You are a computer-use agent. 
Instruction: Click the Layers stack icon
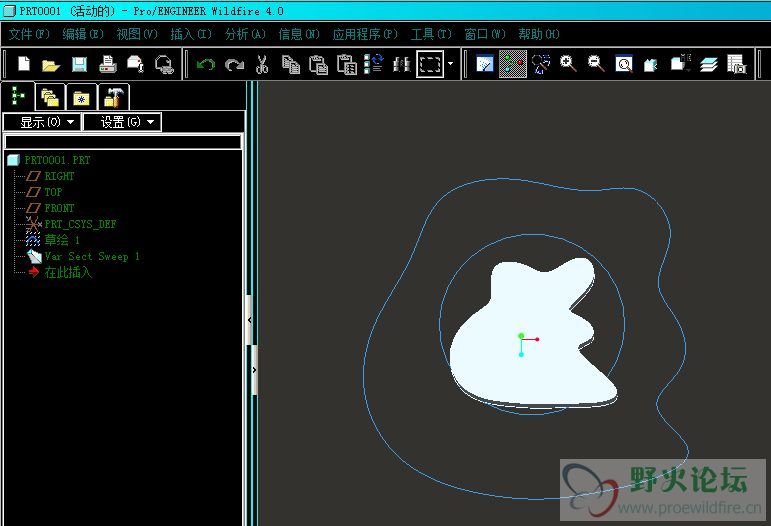pyautogui.click(x=709, y=64)
